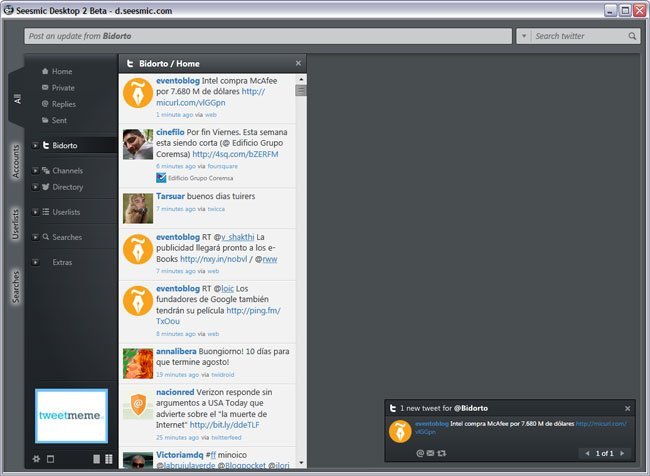Click the timeline scrollbar up arrow
The image size is (650, 476).
click(x=301, y=79)
